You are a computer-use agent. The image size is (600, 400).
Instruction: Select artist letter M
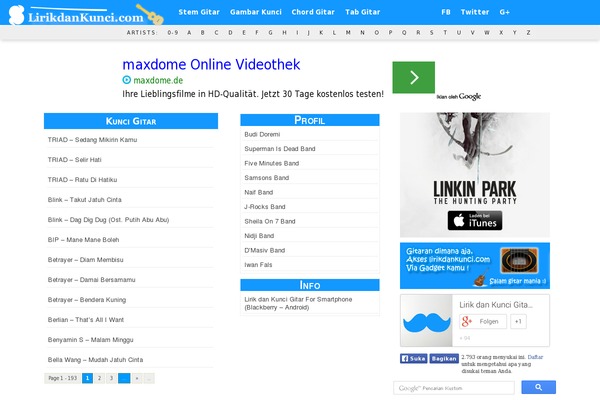coord(348,33)
